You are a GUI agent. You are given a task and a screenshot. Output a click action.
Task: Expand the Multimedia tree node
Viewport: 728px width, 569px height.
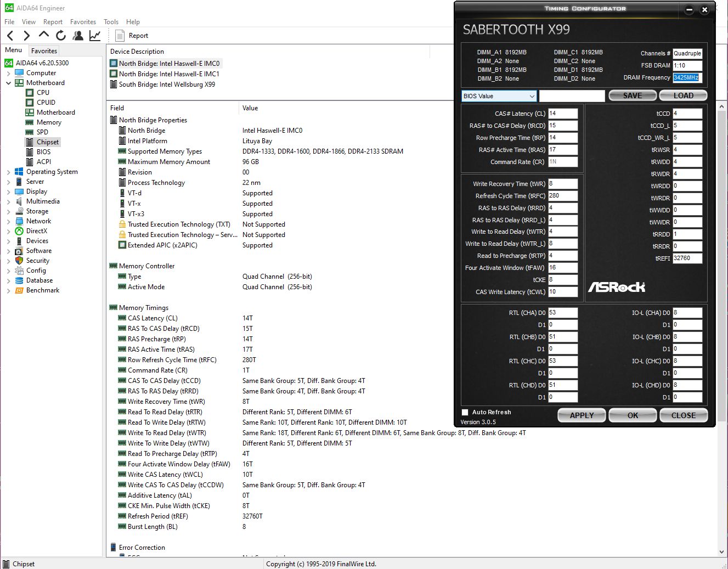click(x=9, y=201)
